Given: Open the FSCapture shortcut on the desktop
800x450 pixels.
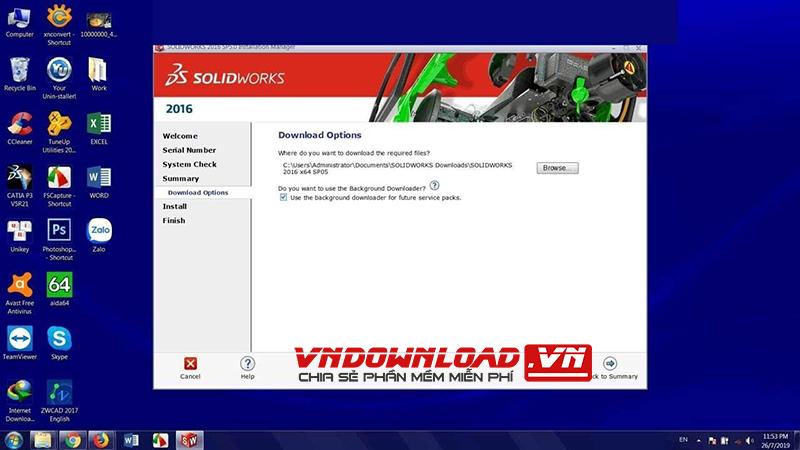Looking at the screenshot, I should pos(59,186).
